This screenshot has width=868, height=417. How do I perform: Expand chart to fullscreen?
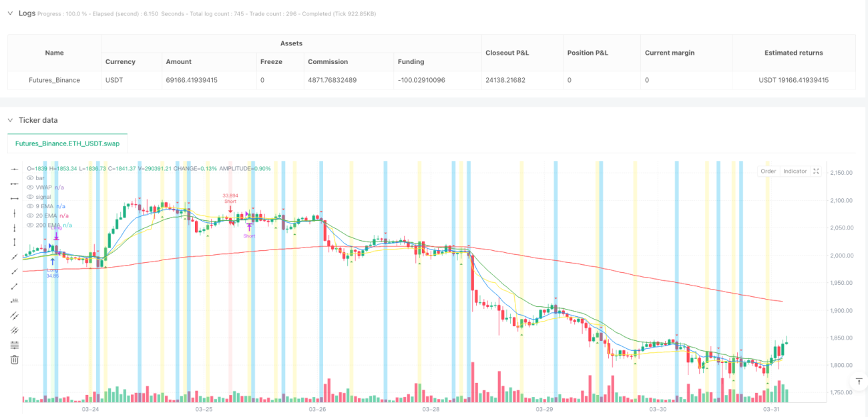(816, 171)
